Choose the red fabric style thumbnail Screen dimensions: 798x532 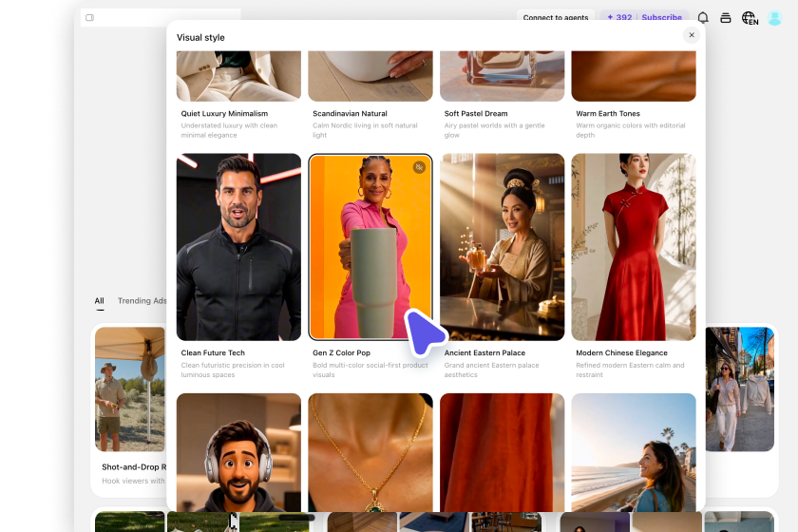click(x=503, y=452)
